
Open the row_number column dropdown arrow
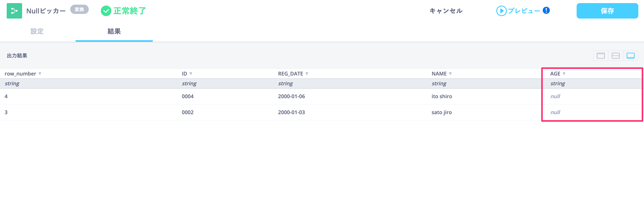(40, 74)
